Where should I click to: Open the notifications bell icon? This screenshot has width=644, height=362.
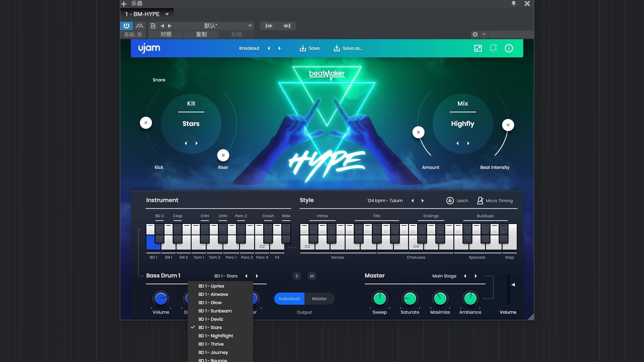pos(493,48)
